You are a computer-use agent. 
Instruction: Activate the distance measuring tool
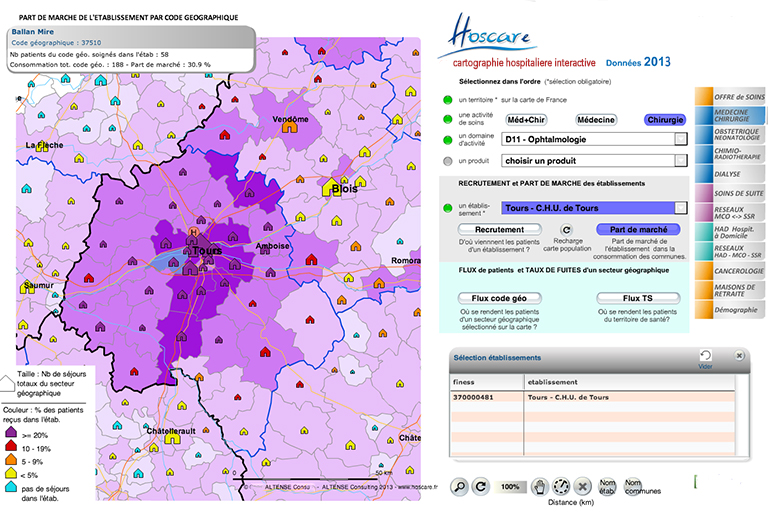pos(561,486)
